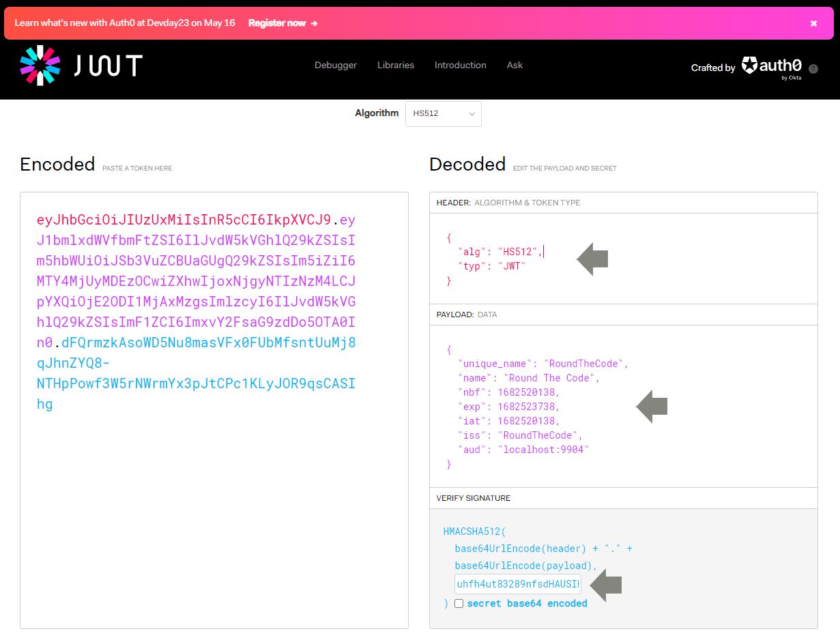
Task: Switch to the Introduction page
Action: pos(460,65)
